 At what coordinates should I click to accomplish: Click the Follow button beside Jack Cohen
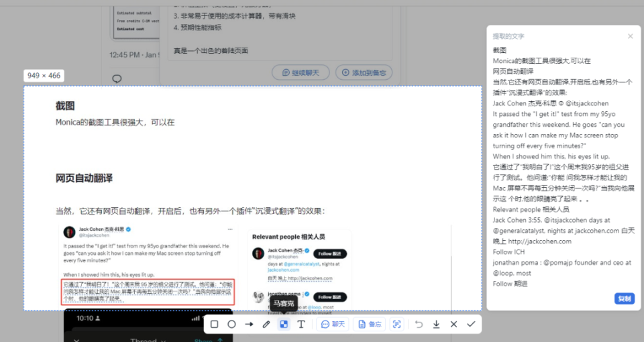pyautogui.click(x=330, y=253)
